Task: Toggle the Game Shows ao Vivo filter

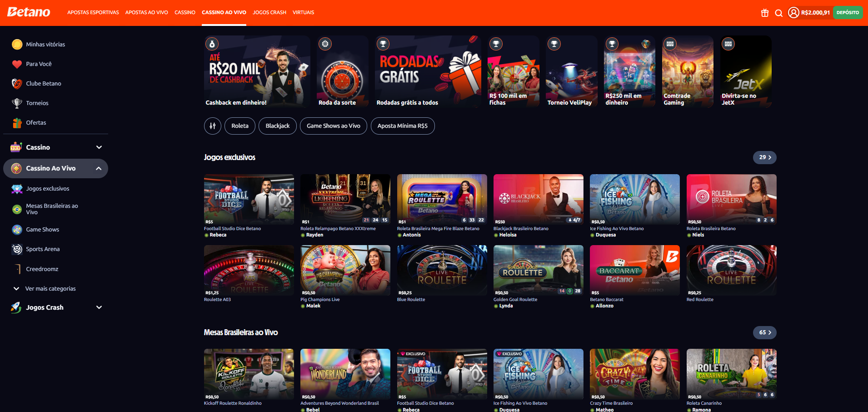Action: point(334,126)
